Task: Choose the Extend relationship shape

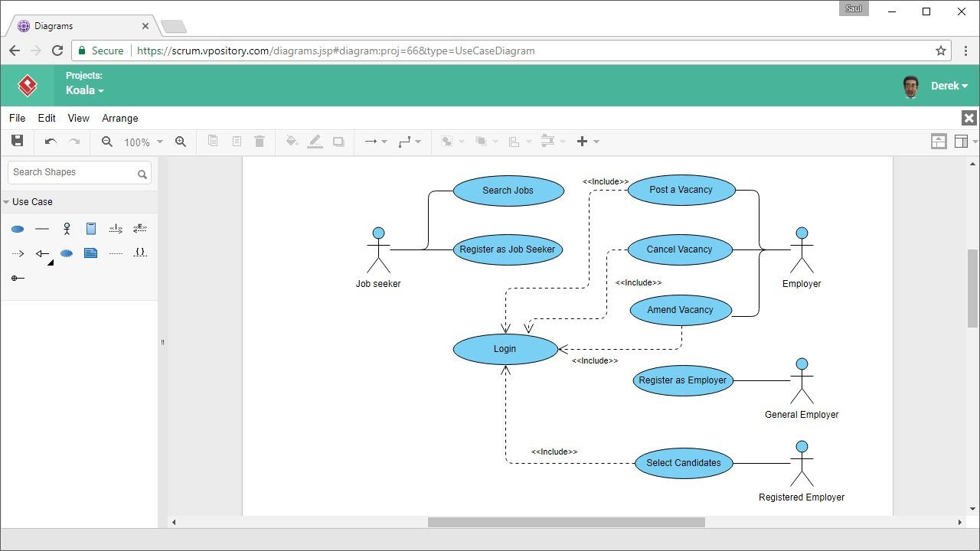Action: pyautogui.click(x=140, y=228)
